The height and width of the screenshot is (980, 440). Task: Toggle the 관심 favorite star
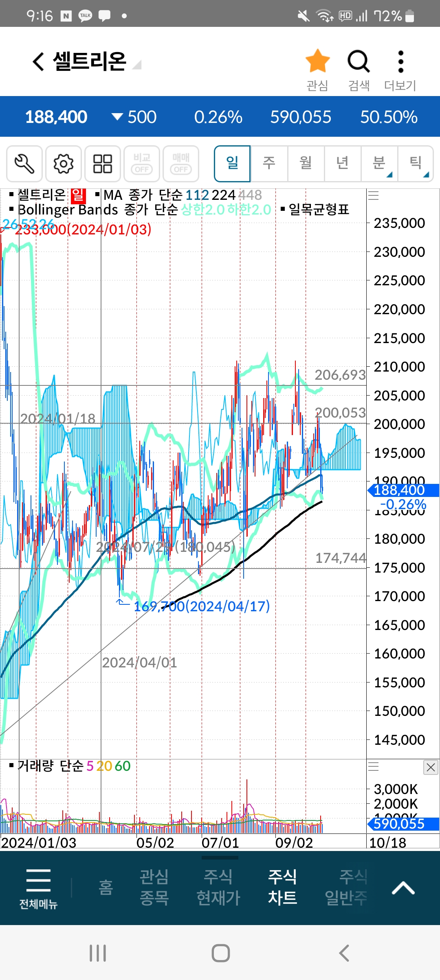(317, 61)
